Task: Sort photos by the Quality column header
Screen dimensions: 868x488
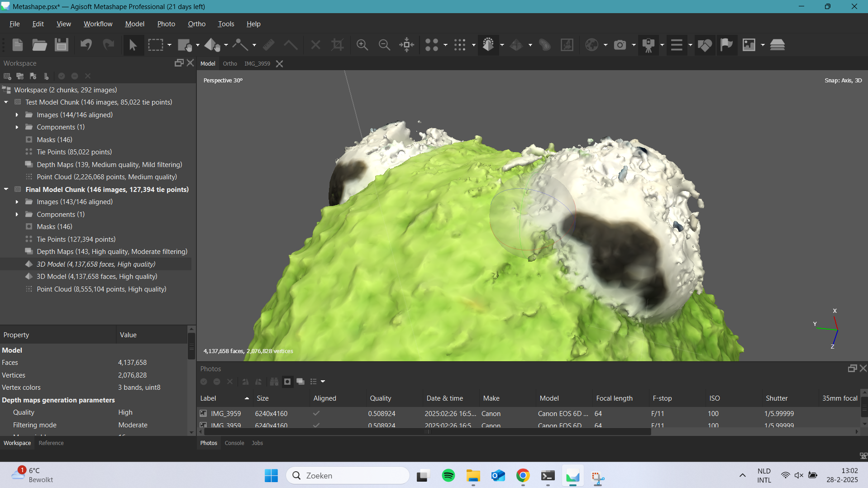Action: click(380, 398)
